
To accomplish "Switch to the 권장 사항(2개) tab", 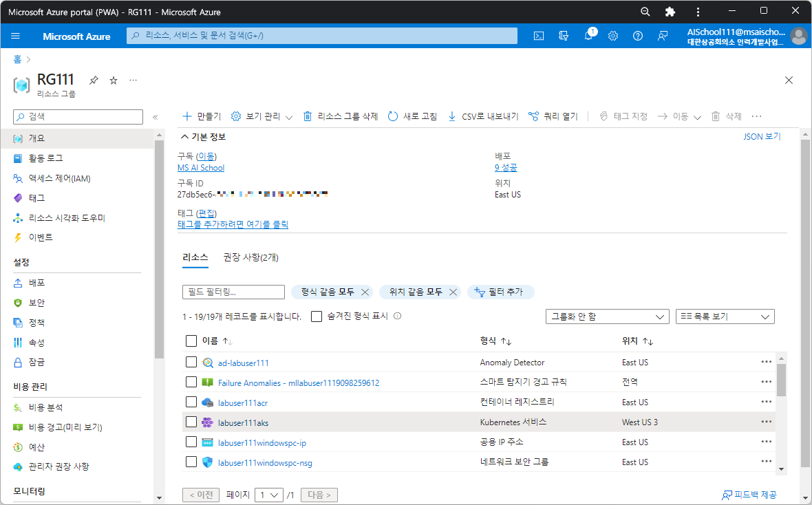I will tap(250, 257).
